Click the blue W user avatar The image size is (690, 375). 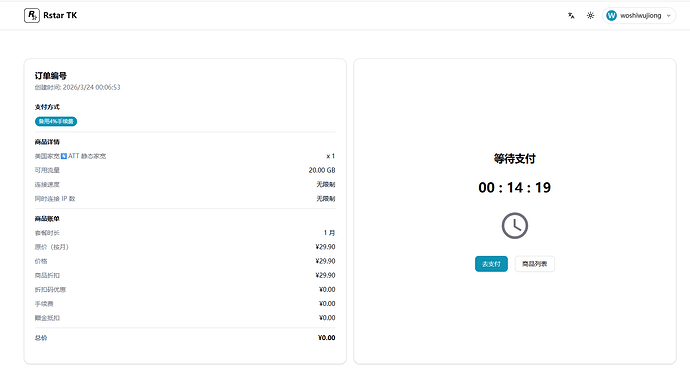[611, 15]
